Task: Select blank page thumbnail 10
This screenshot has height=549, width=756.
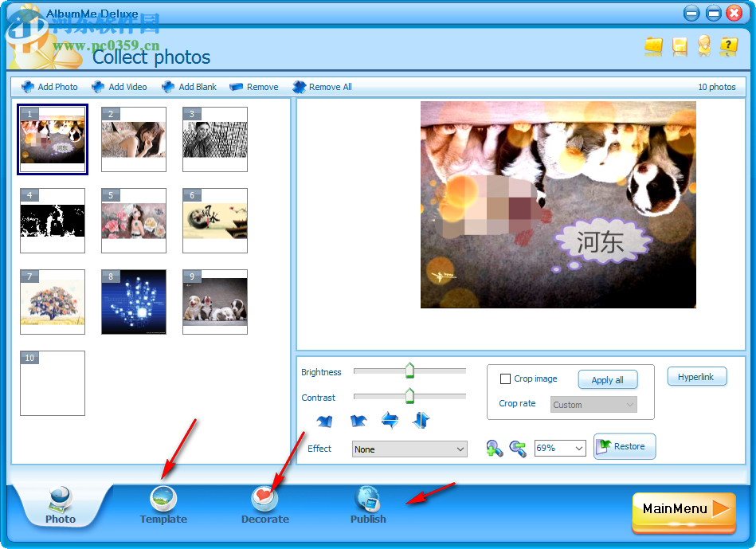Action: (x=53, y=383)
